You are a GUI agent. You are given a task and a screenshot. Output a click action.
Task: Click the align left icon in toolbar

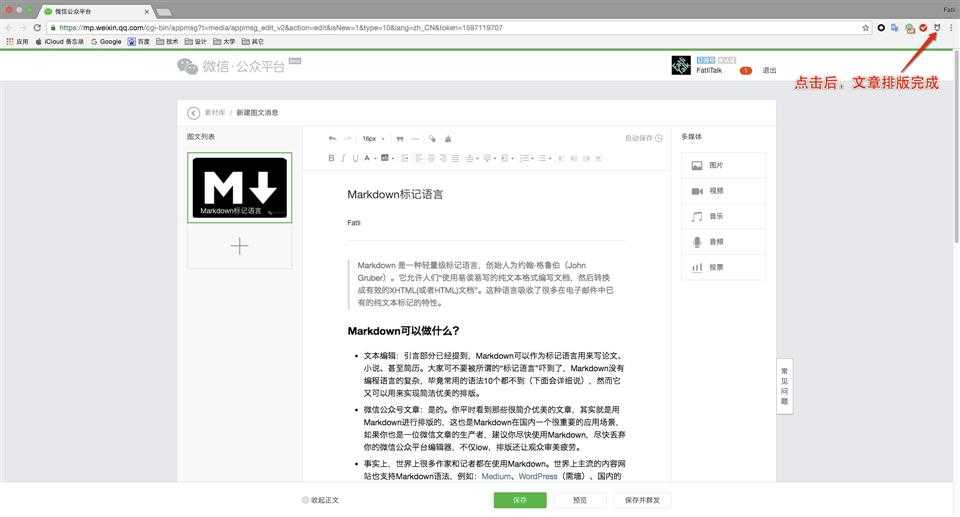419,158
